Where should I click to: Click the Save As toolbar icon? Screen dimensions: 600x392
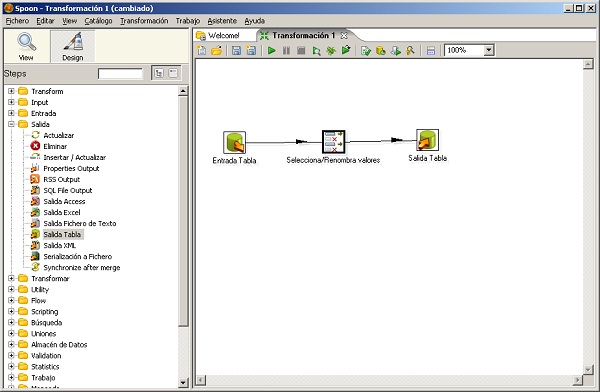coord(251,50)
